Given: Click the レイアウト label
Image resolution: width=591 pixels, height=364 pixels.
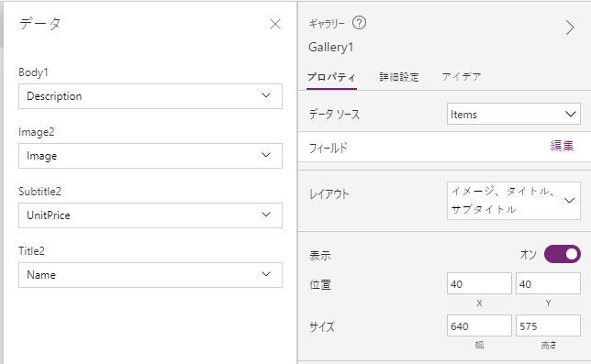Looking at the screenshot, I should coord(329,194).
